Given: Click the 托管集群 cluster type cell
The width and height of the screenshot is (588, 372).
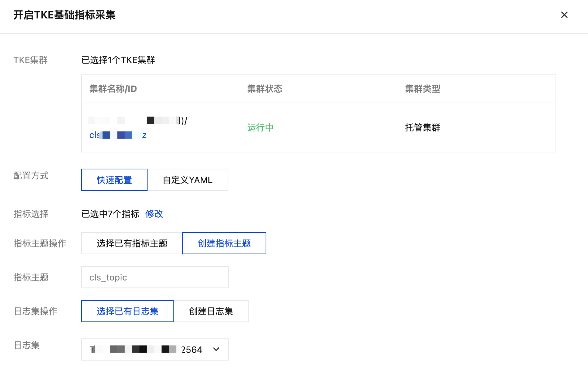Looking at the screenshot, I should tap(422, 128).
